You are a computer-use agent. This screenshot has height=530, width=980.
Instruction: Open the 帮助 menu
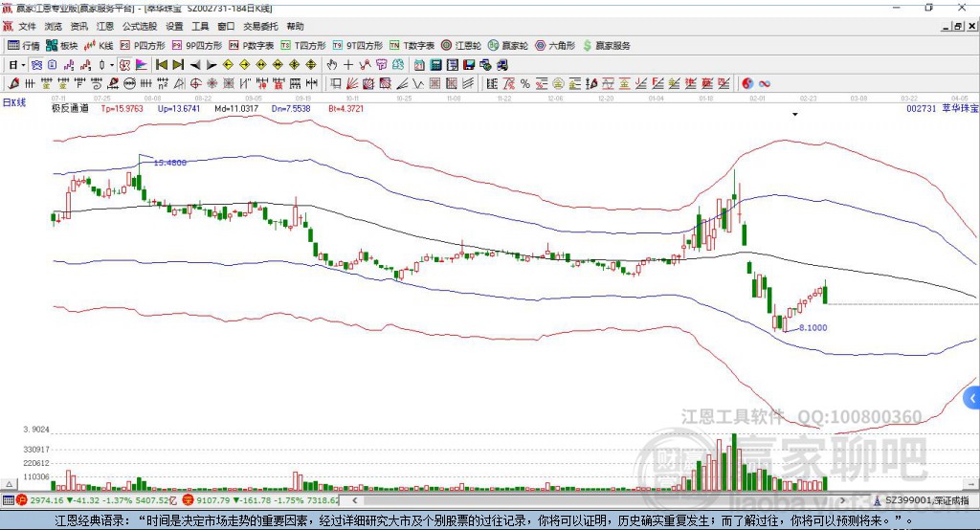point(295,26)
